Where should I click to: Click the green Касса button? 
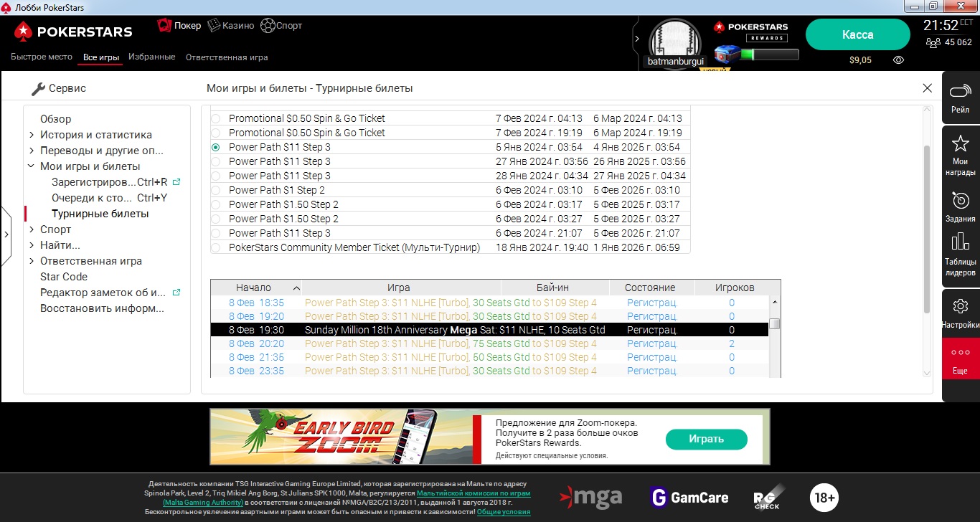(858, 34)
